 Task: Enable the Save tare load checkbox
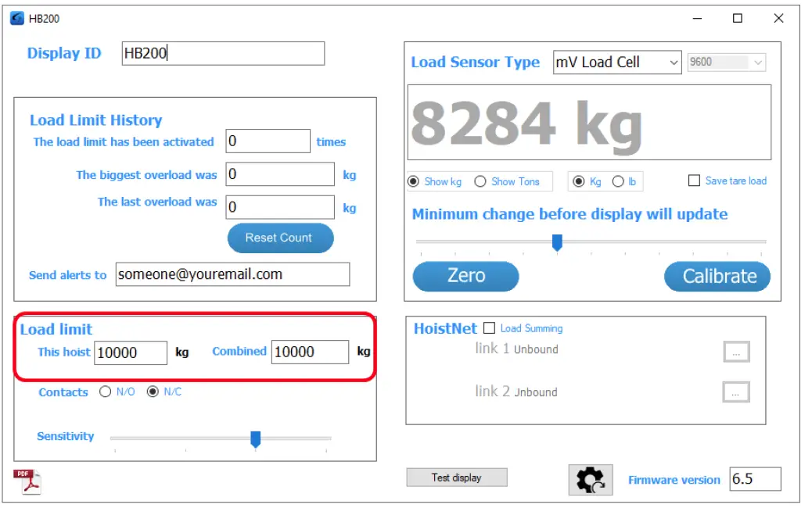click(694, 181)
